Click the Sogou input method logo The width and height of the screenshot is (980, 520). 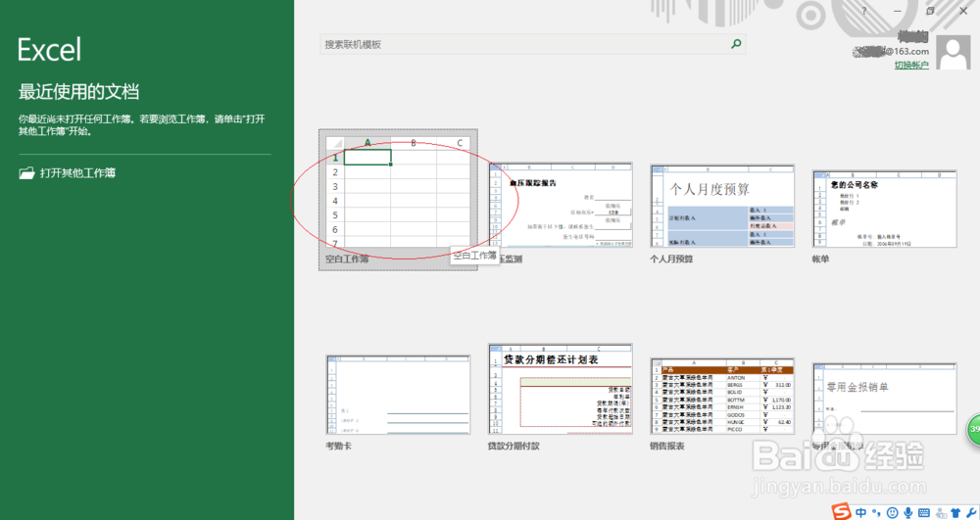click(x=841, y=512)
